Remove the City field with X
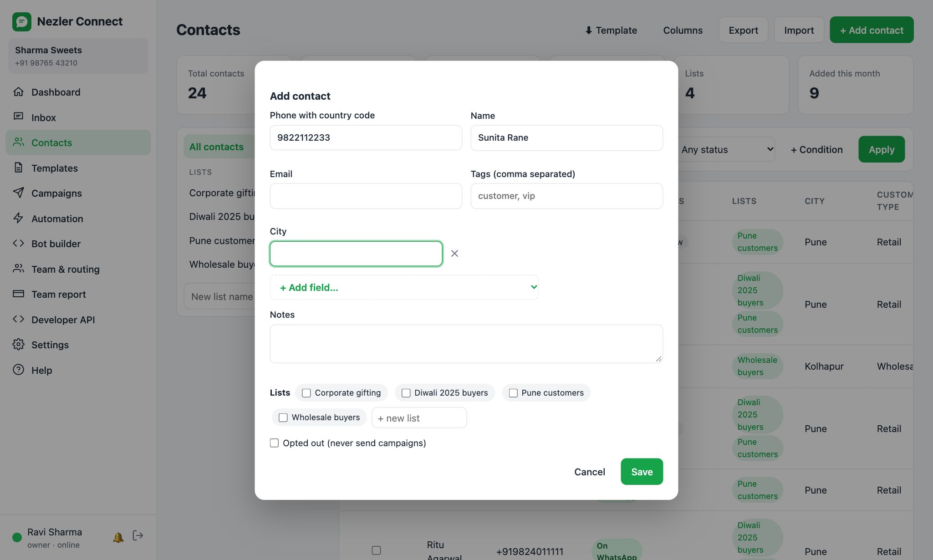 [454, 254]
